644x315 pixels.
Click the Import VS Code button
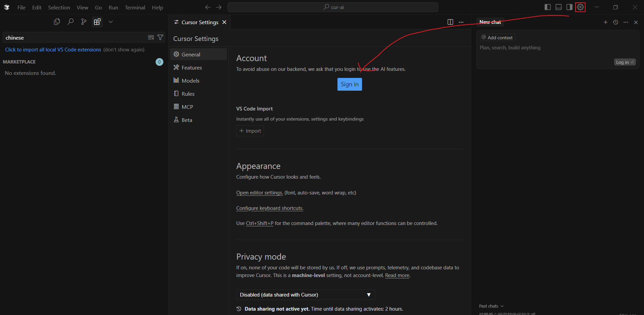pyautogui.click(x=250, y=131)
